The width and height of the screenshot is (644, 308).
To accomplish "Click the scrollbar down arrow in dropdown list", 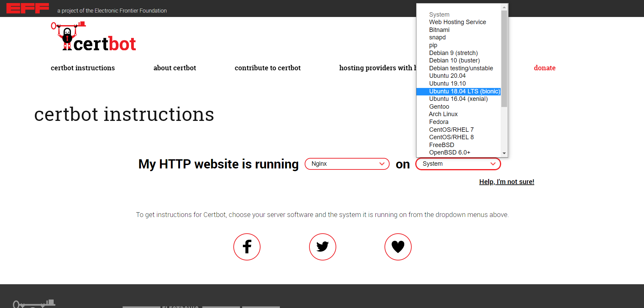I will point(504,153).
